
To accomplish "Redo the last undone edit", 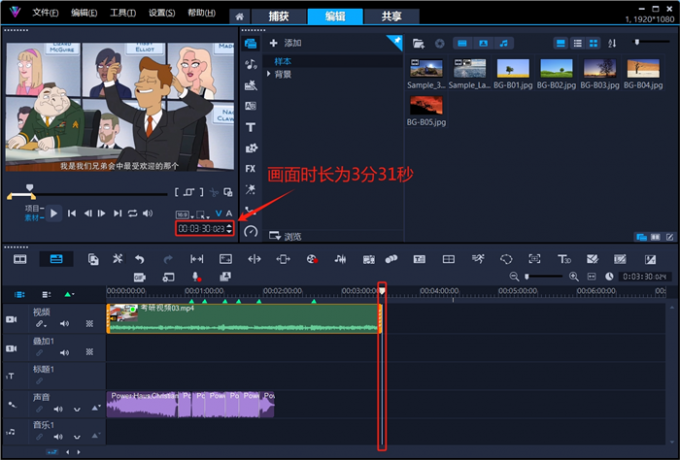I will click(x=168, y=259).
